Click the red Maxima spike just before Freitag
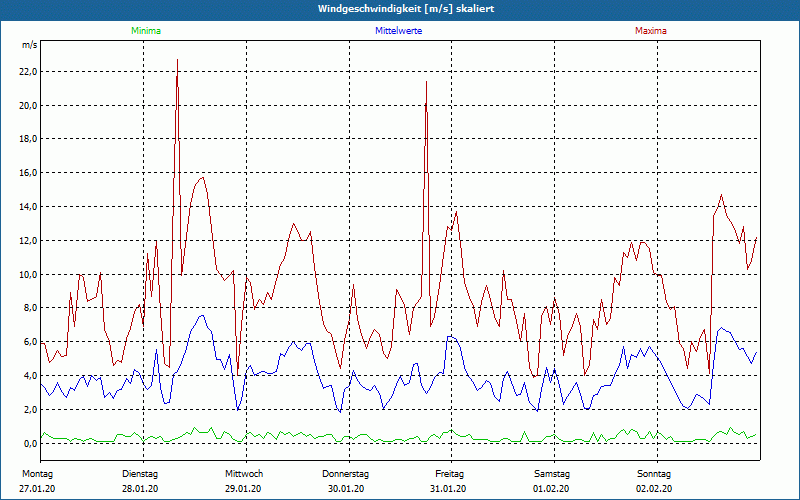The width and height of the screenshot is (800, 500). pyautogui.click(x=426, y=82)
